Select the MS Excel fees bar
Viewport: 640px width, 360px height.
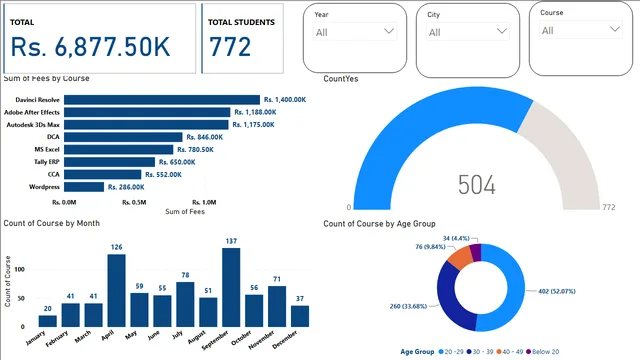coord(119,149)
